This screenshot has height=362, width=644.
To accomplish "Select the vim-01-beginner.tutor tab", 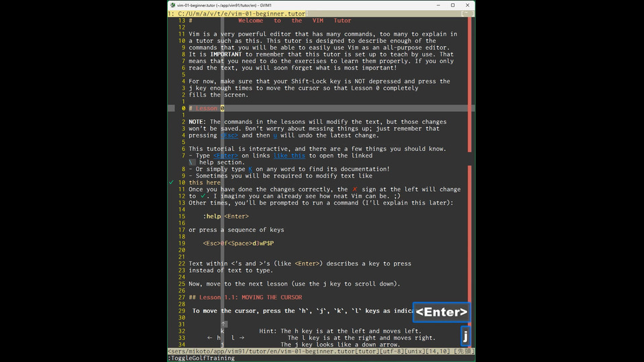I will point(237,13).
